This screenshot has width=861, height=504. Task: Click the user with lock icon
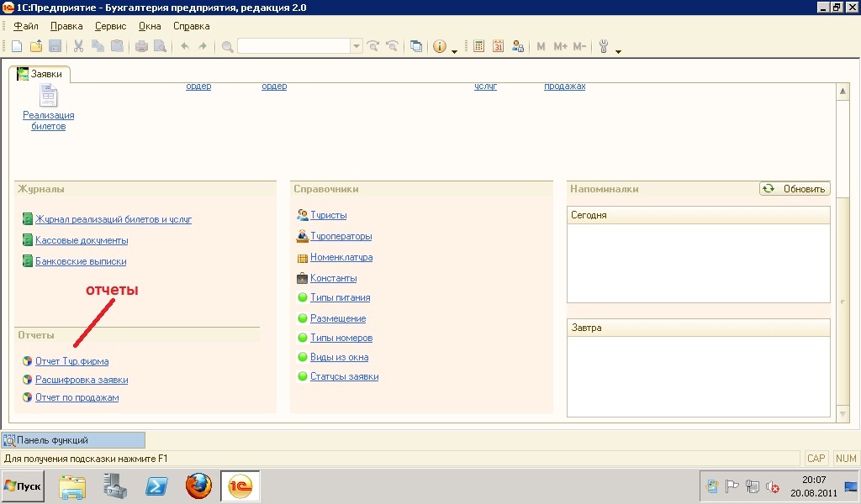point(517,46)
